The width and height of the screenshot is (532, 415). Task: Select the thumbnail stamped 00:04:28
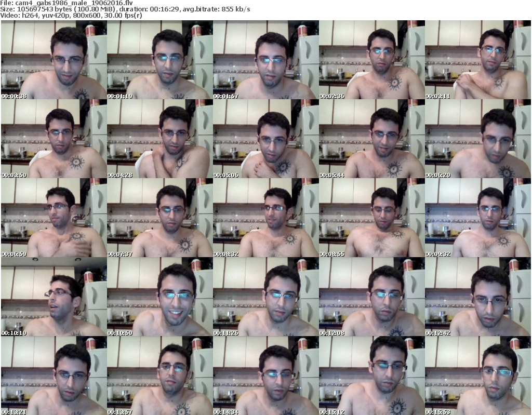point(160,139)
